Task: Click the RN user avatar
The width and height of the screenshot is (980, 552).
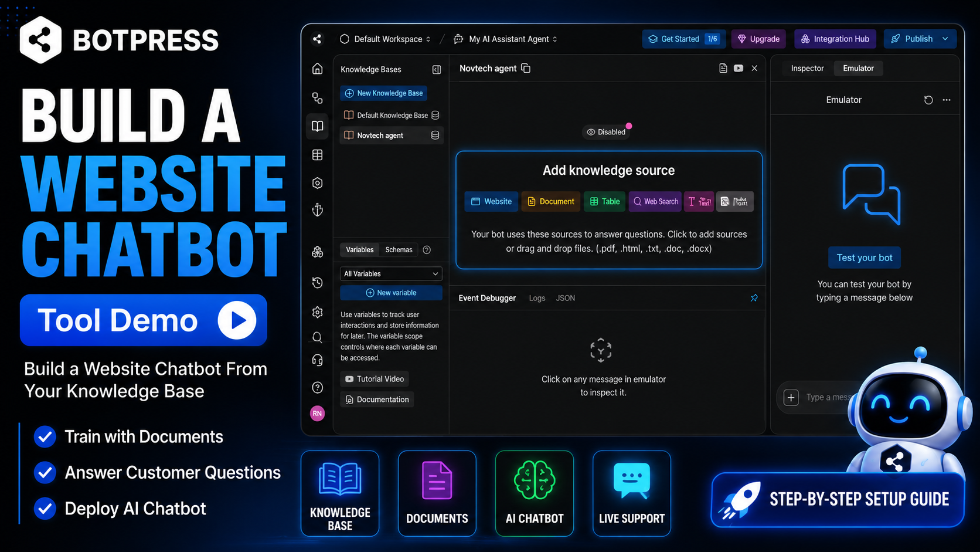Action: [317, 414]
